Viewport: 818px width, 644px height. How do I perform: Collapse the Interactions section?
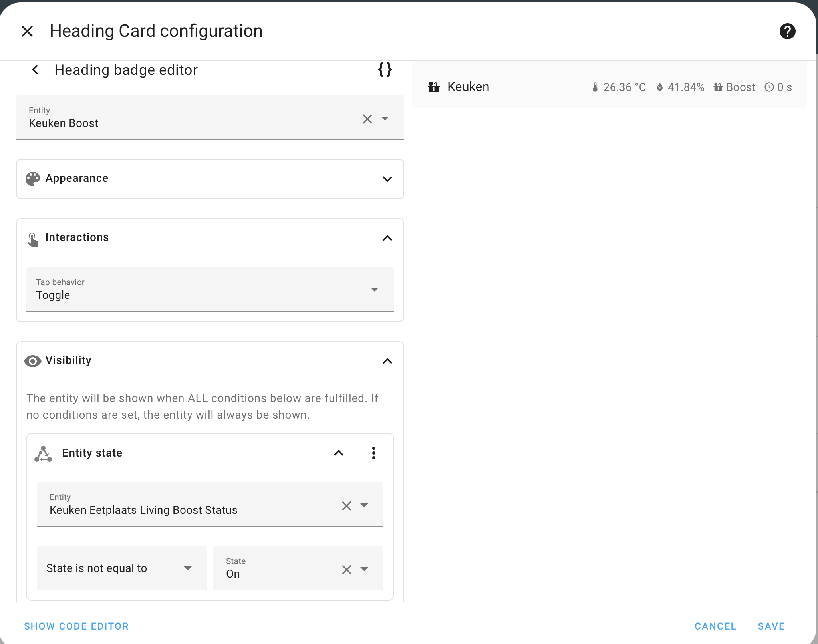[x=387, y=238]
